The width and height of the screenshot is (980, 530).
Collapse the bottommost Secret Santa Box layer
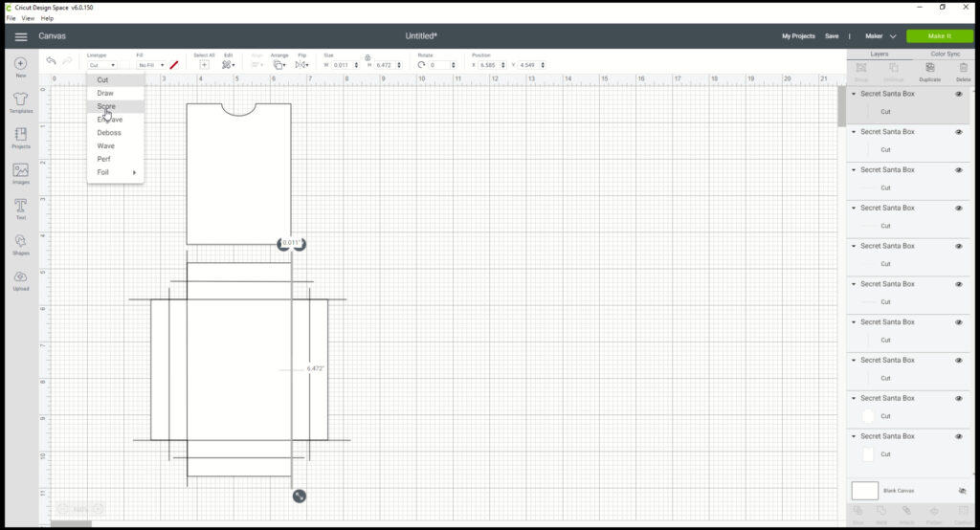click(854, 436)
